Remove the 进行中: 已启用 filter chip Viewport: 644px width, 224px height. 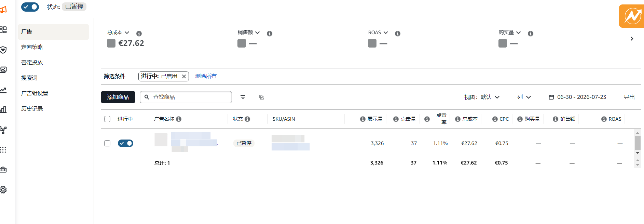click(184, 76)
